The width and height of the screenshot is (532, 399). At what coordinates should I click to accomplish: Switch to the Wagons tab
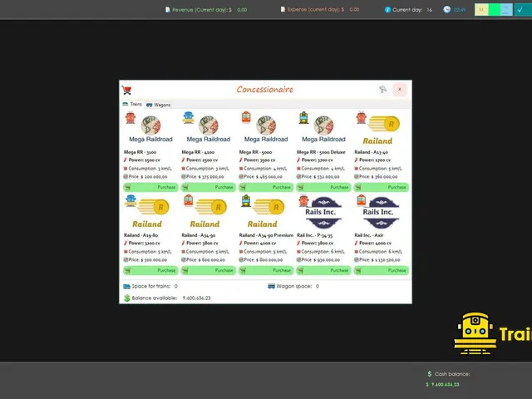pos(159,105)
